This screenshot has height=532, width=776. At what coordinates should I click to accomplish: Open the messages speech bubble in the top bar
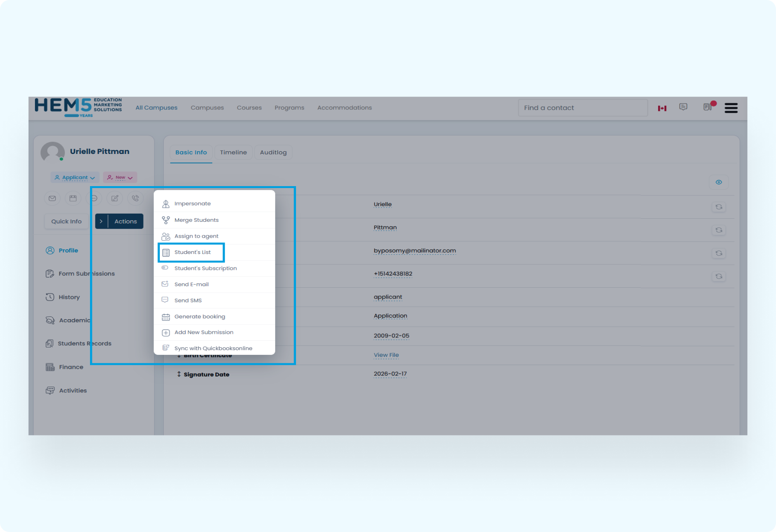point(683,107)
